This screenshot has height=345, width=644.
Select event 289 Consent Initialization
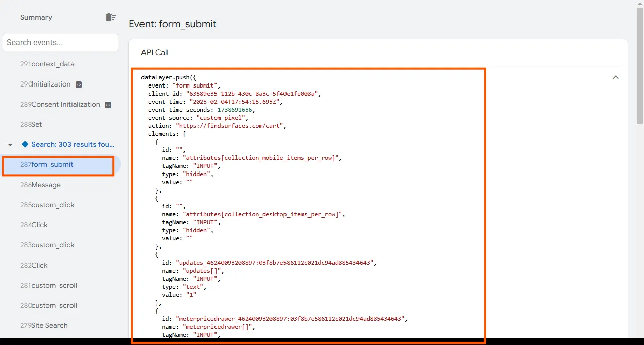coord(60,104)
